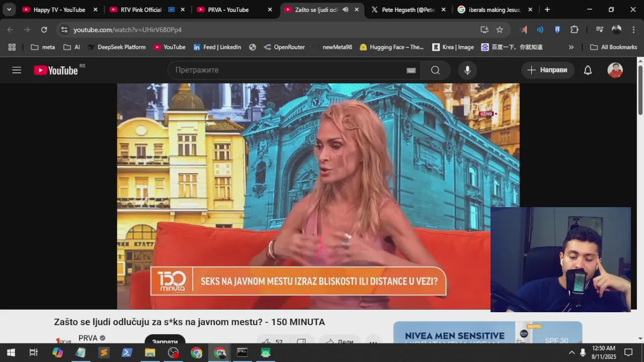This screenshot has height=362, width=644.
Task: Open the Baidu 百度一下 bookmark
Action: pyautogui.click(x=512, y=47)
